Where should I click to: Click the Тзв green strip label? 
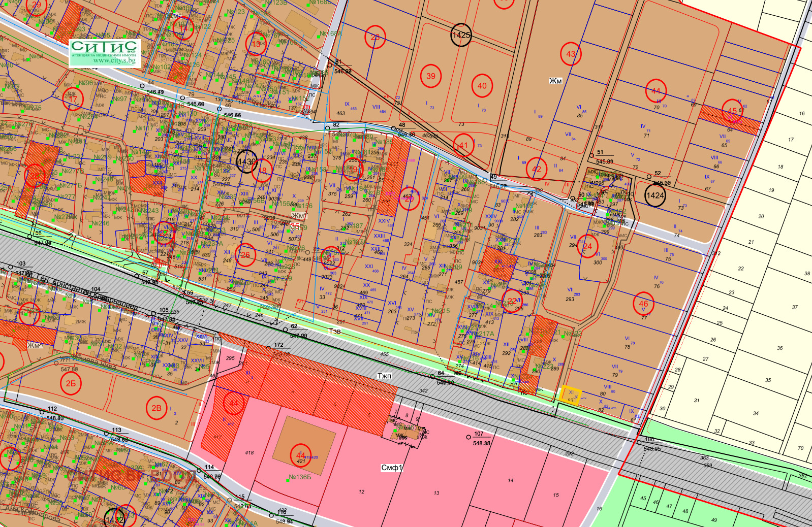[335, 332]
